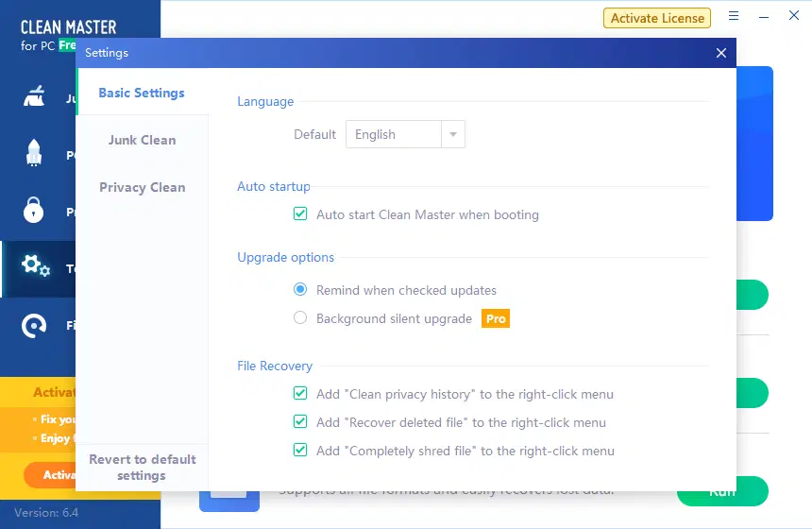Viewport: 812px width, 529px height.
Task: Close the Clean Master main window
Action: (x=794, y=15)
